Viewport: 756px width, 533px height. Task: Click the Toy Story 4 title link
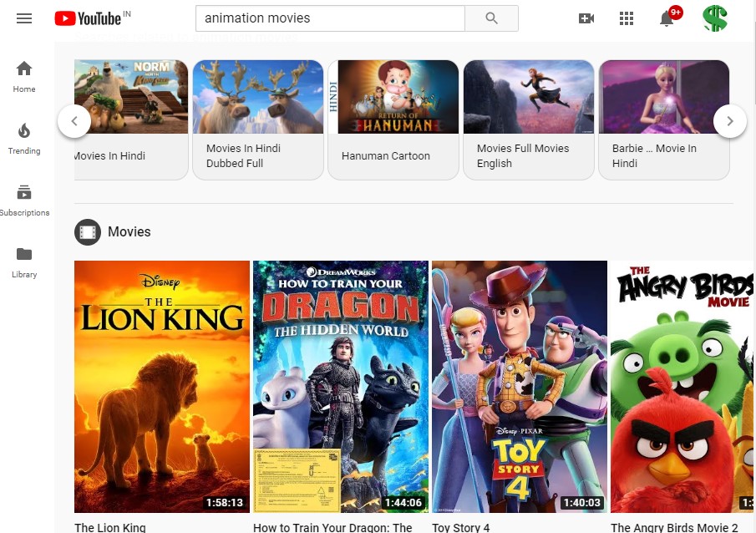click(461, 528)
